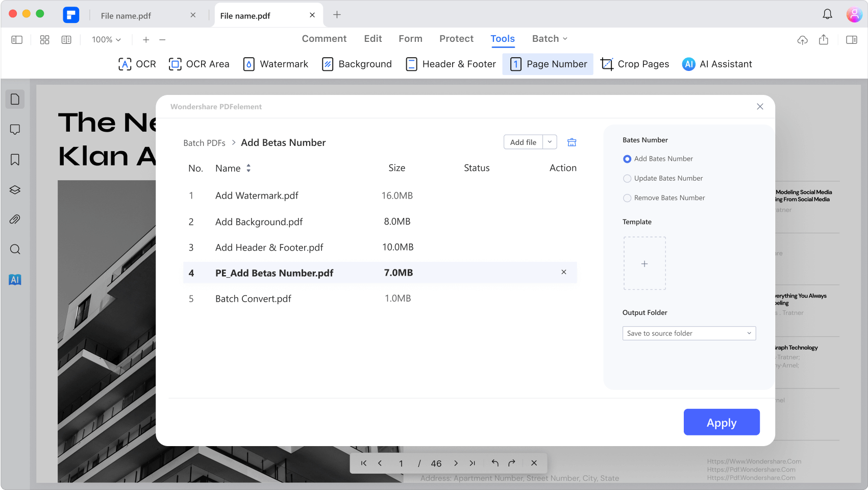Open the Comment tab

(x=324, y=39)
